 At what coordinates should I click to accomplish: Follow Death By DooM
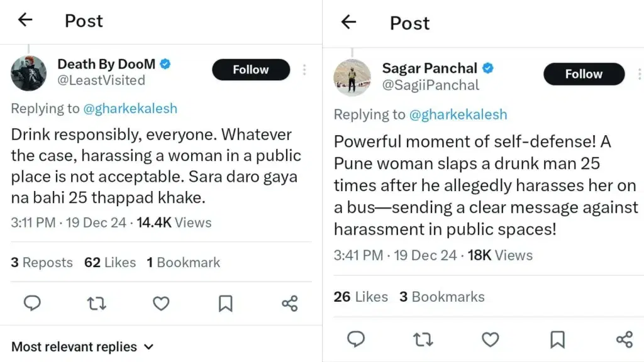pyautogui.click(x=250, y=70)
